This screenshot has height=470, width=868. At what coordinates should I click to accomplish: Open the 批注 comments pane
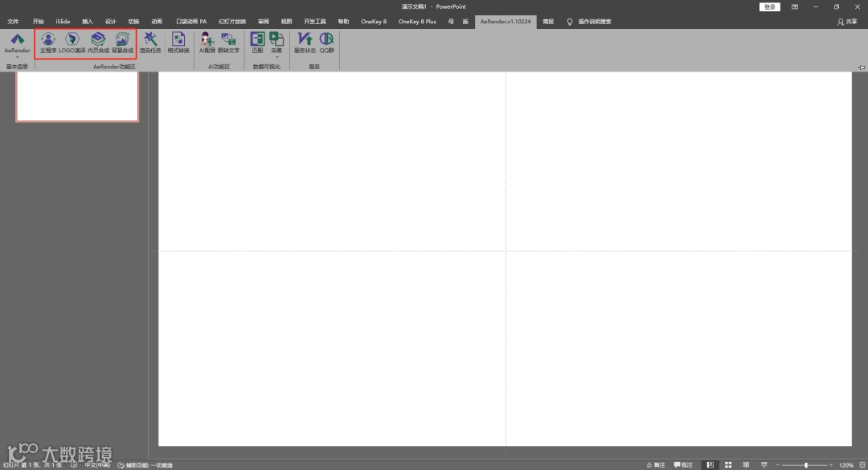pyautogui.click(x=683, y=465)
